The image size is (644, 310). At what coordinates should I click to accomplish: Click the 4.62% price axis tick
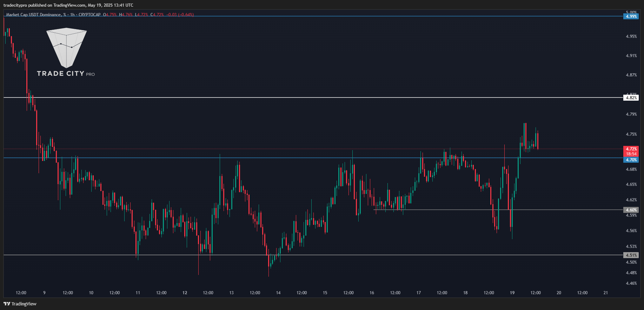pos(631,200)
